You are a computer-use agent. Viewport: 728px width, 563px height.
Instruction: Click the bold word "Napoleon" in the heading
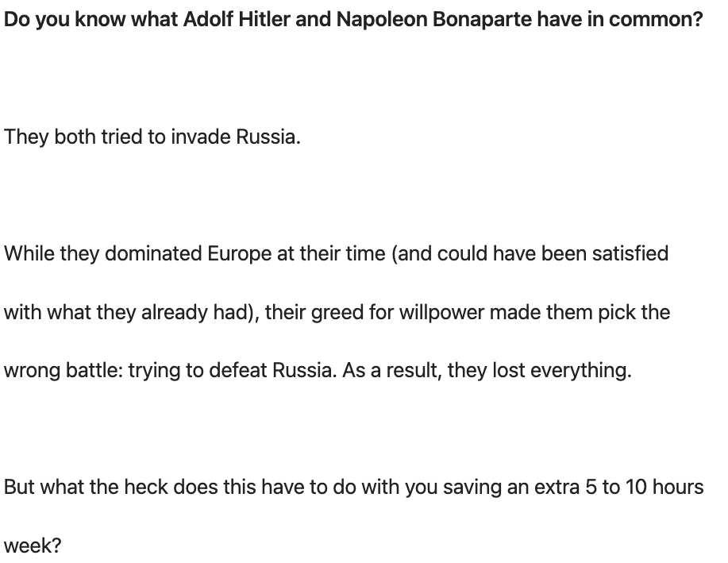tap(381, 20)
